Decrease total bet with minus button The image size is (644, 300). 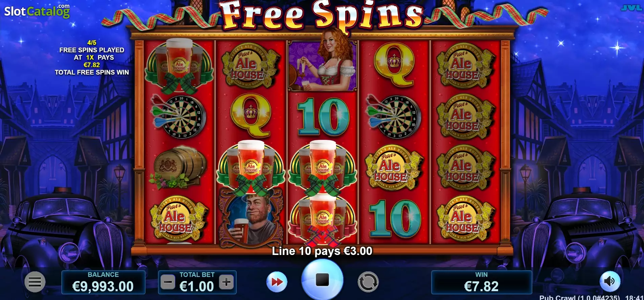[168, 282]
